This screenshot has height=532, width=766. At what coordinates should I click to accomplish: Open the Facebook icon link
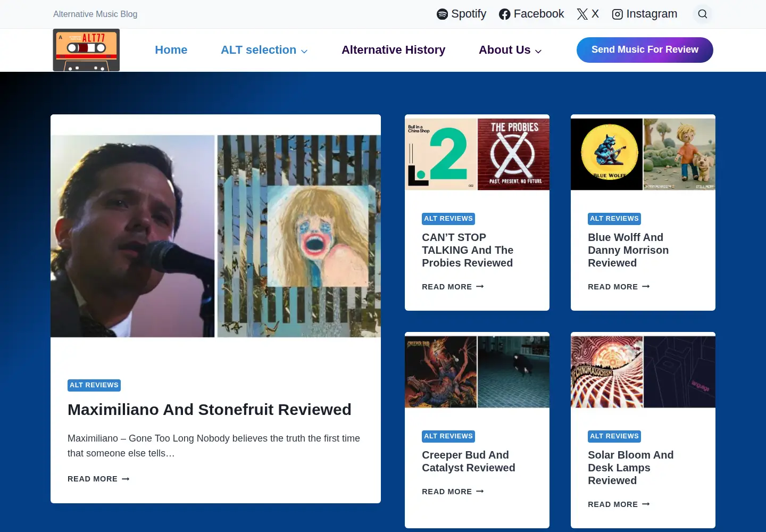click(504, 14)
